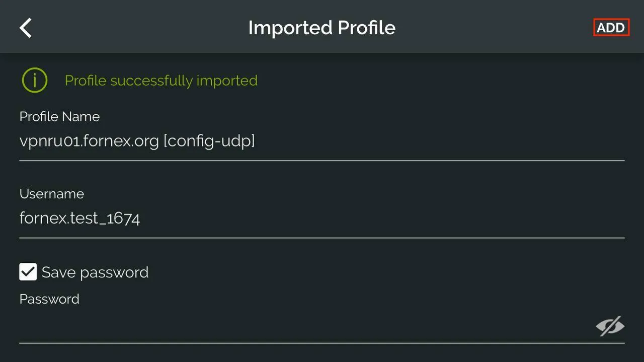Tap the ADD button to save the profile
This screenshot has width=644, height=362.
coord(611,28)
